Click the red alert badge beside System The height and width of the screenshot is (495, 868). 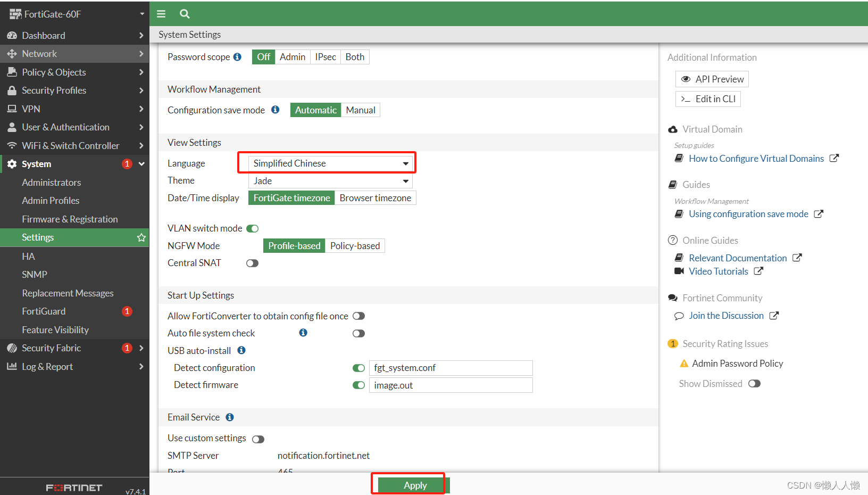(127, 164)
